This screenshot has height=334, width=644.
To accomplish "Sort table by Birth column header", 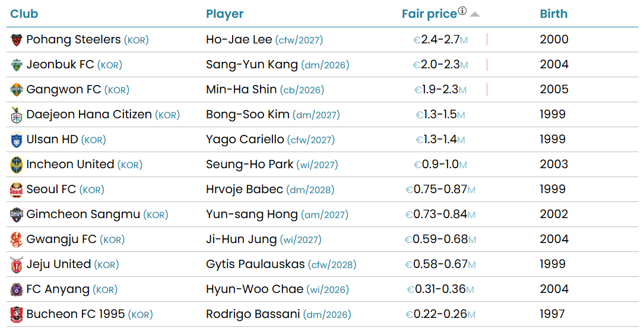I will coord(553,14).
